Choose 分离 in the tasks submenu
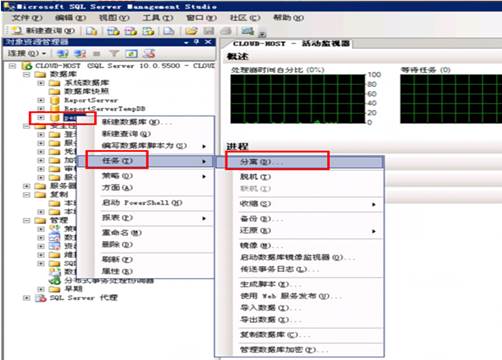 pos(300,162)
